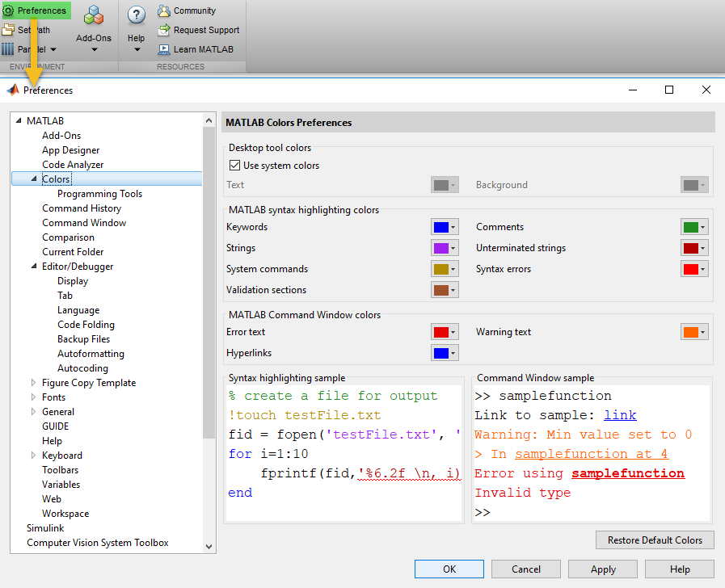725x588 pixels.
Task: Click the Help question mark icon
Action: [137, 15]
